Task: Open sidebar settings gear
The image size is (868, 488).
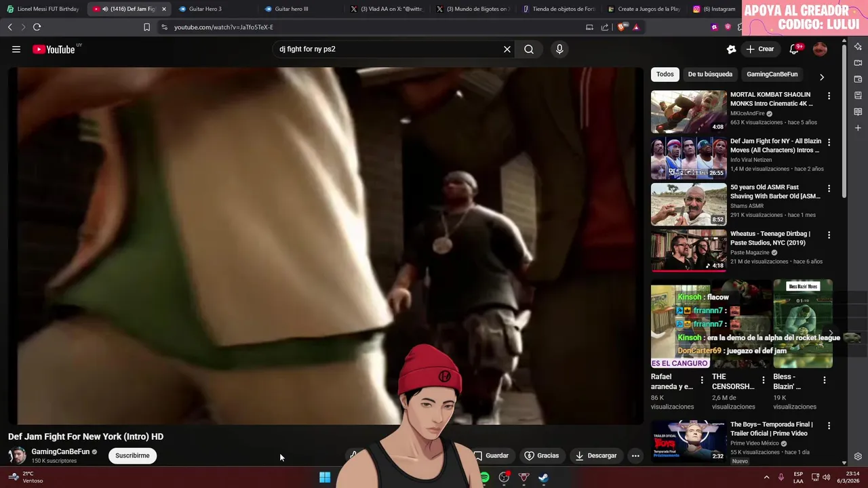Action: pyautogui.click(x=858, y=457)
